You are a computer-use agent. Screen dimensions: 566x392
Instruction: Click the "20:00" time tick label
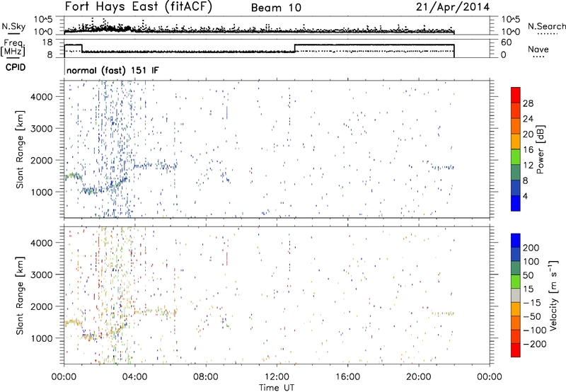coord(418,377)
